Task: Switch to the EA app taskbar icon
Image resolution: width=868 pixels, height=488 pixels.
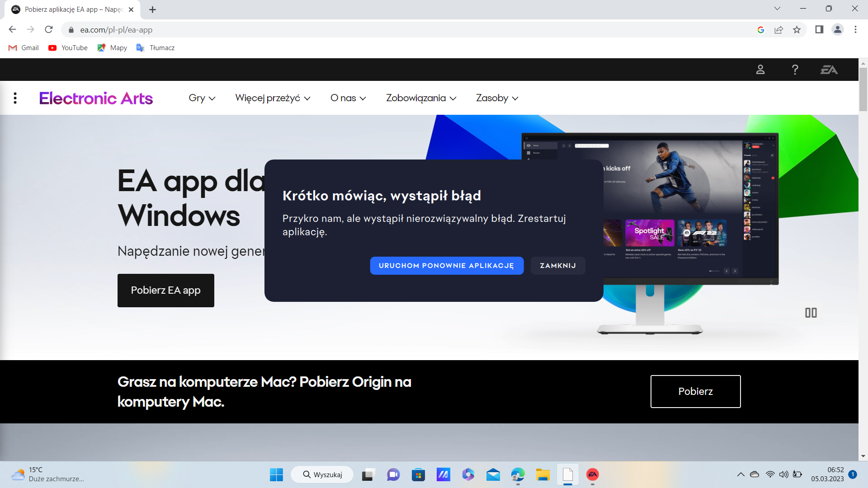Action: coord(593,474)
